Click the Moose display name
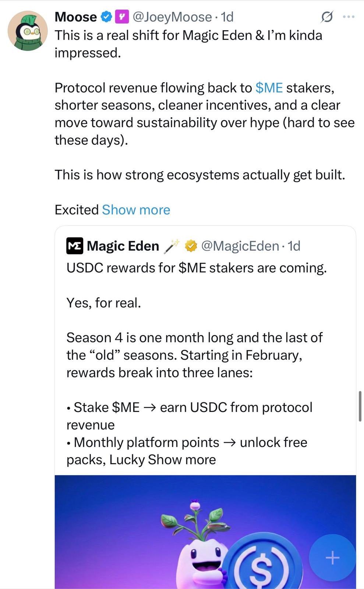 pos(75,17)
